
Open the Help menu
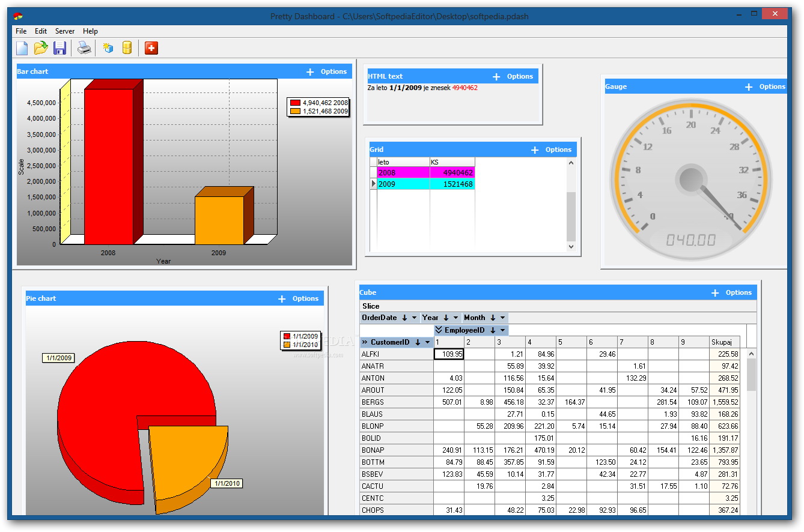pos(90,31)
